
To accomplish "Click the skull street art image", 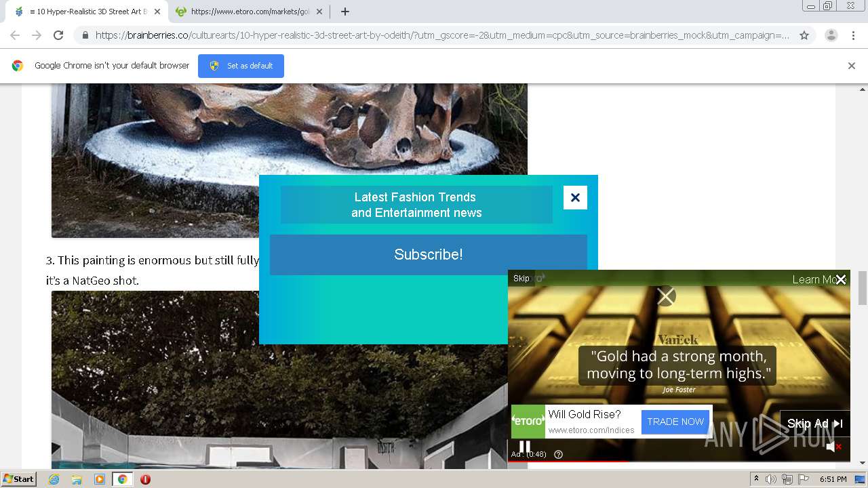I will (x=290, y=161).
